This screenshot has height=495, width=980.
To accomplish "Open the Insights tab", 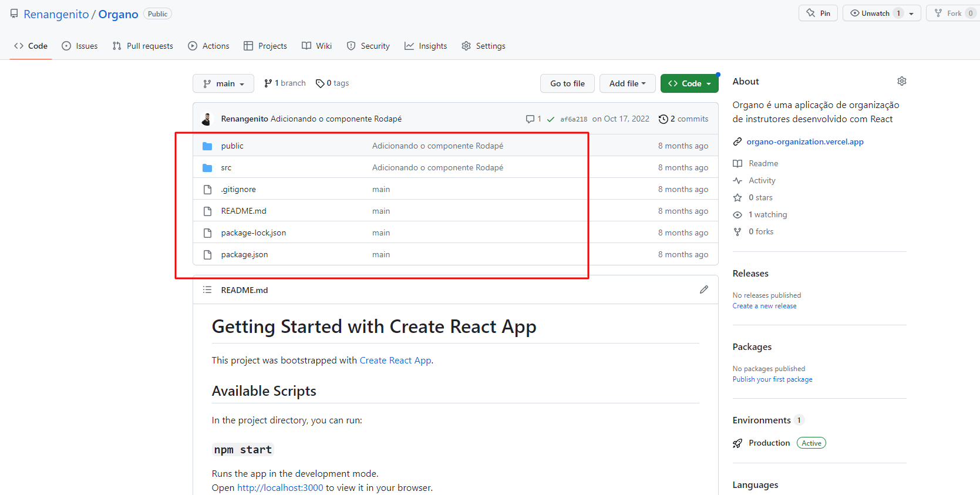I will (x=426, y=46).
